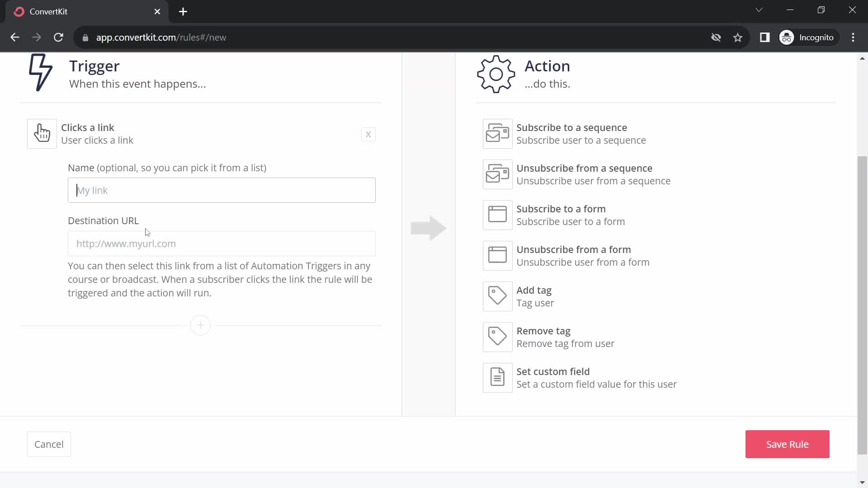
Task: Click the Clicks a link trigger icon
Action: pyautogui.click(x=42, y=133)
